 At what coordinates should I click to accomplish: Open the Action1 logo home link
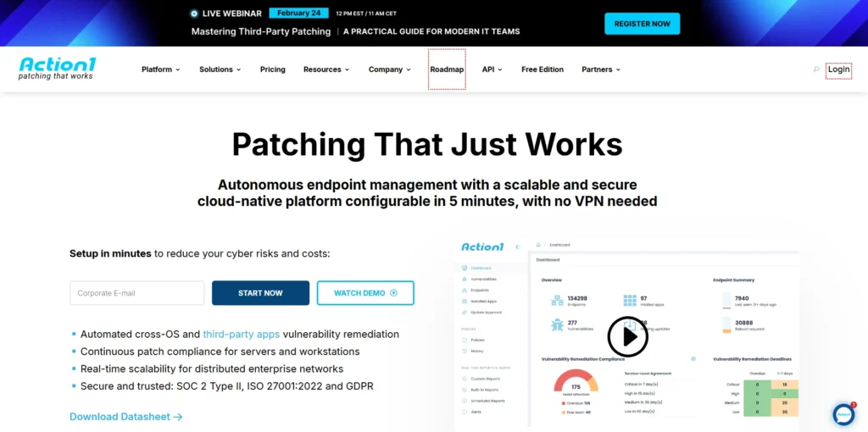pos(57,69)
